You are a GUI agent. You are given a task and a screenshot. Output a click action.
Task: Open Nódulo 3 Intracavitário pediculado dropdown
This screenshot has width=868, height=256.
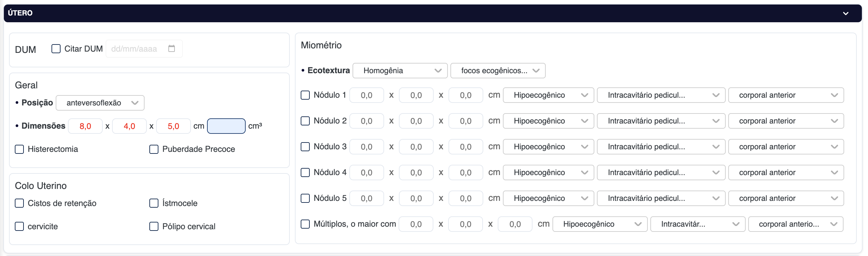[x=661, y=147]
